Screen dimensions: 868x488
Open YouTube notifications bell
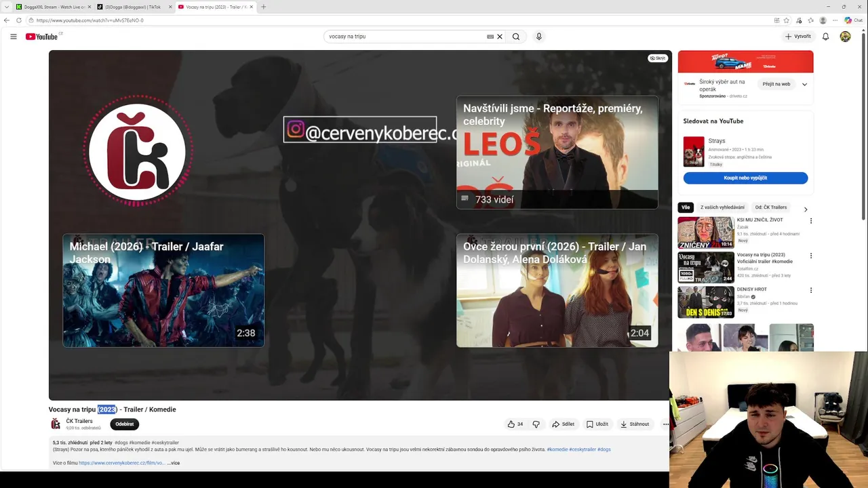825,37
